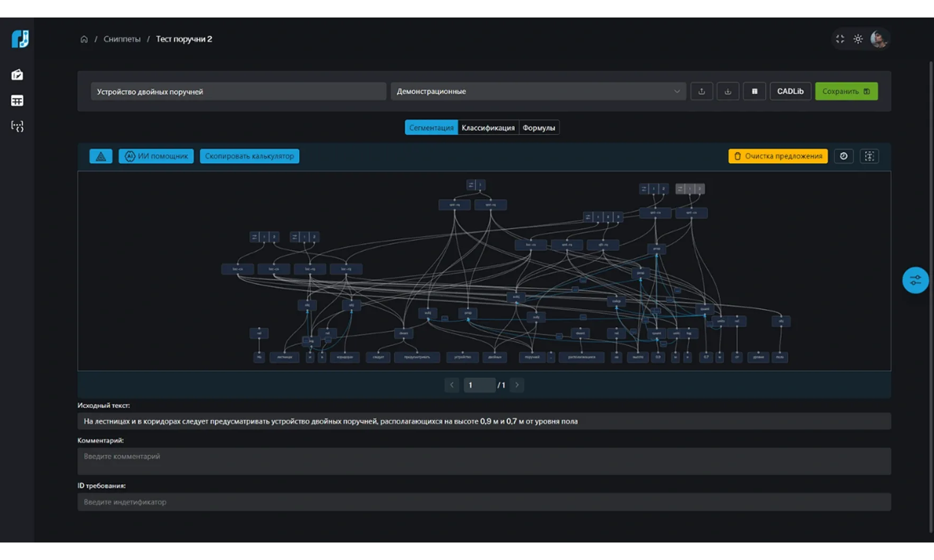
Task: Open the checklist panel from the sidebar
Action: click(x=17, y=75)
